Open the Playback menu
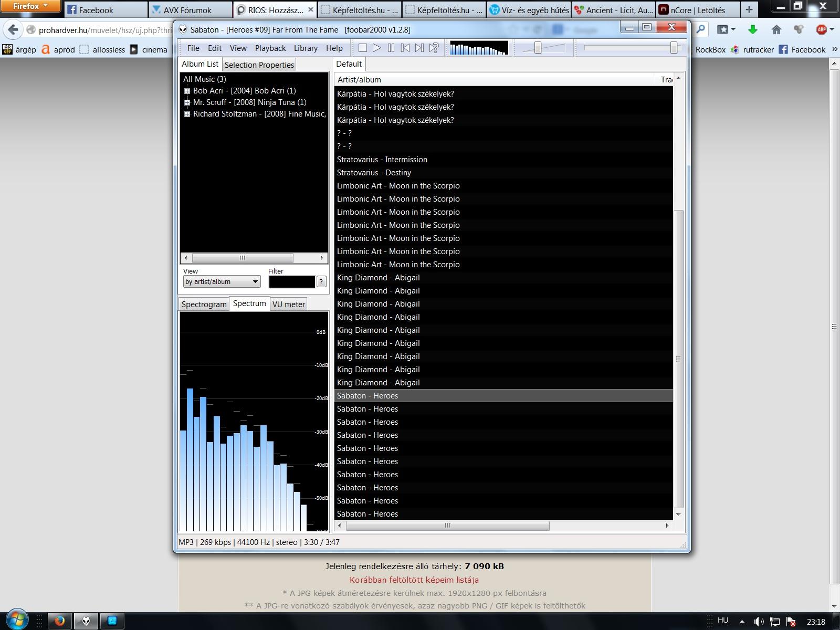 pos(270,48)
